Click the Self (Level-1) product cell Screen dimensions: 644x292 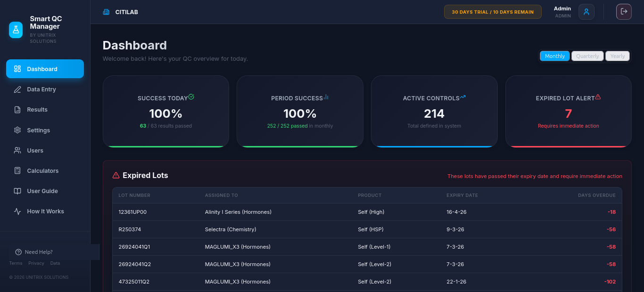tap(374, 247)
